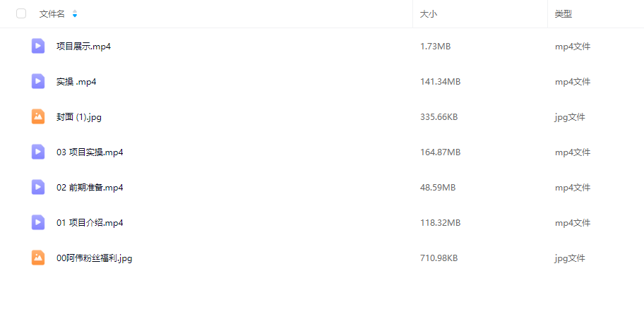Open the file 项目展示.mp4
Image resolution: width=644 pixels, height=326 pixels.
tap(84, 47)
